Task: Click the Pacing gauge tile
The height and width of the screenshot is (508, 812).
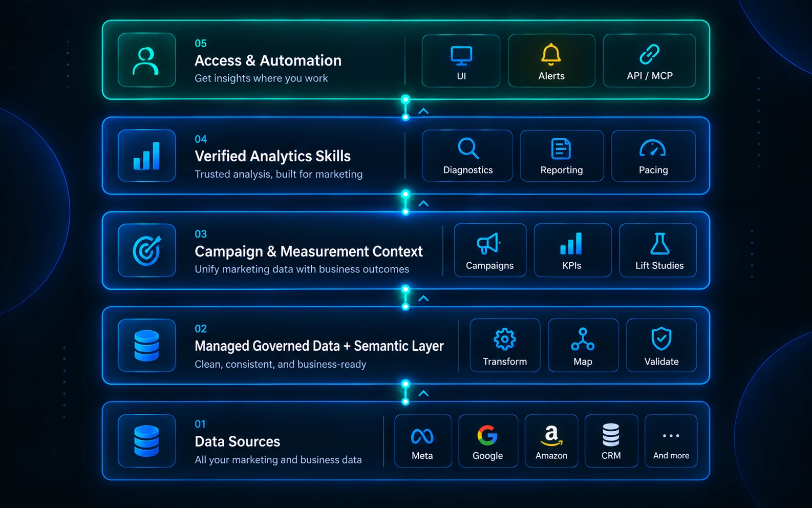Action: [653, 156]
